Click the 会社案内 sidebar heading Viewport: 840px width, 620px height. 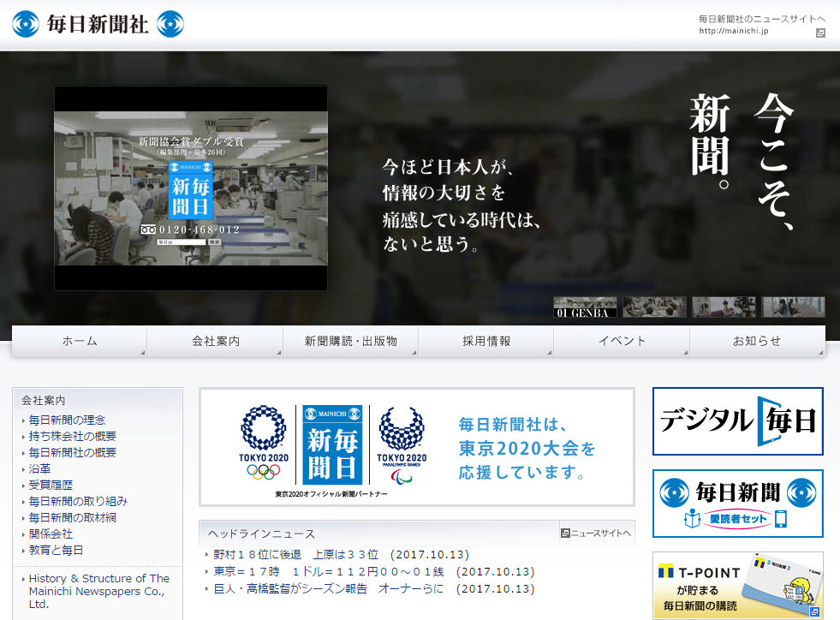point(44,400)
